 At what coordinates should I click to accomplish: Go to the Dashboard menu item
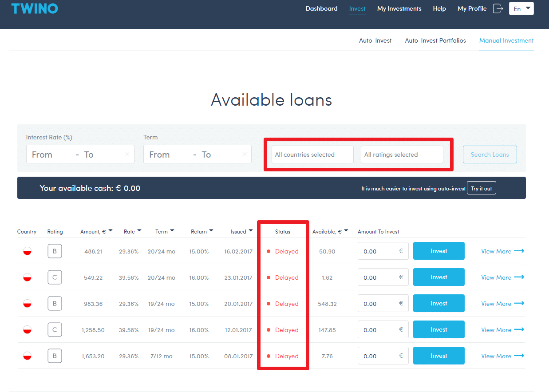pos(321,8)
